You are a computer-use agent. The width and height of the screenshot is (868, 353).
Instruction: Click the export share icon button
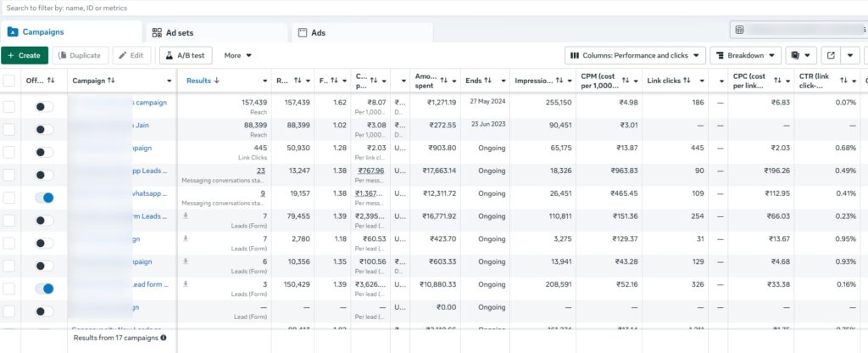(830, 55)
